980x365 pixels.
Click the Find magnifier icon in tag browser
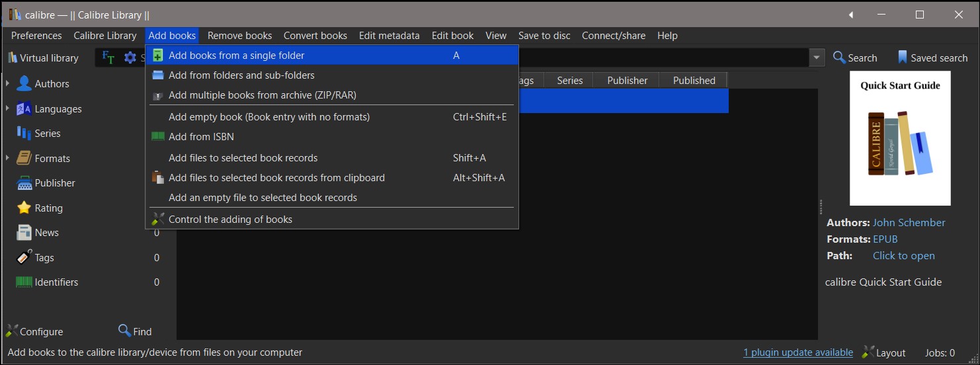pyautogui.click(x=124, y=330)
